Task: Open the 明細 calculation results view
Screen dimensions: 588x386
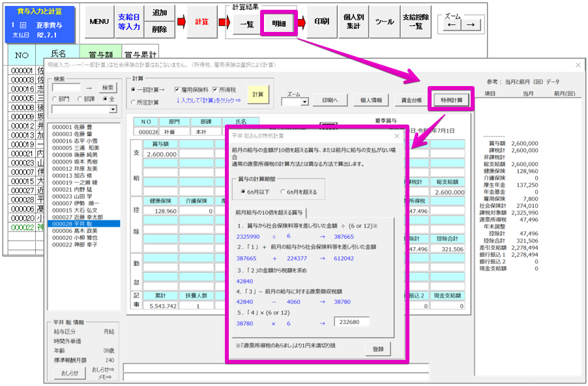Action: (279, 23)
